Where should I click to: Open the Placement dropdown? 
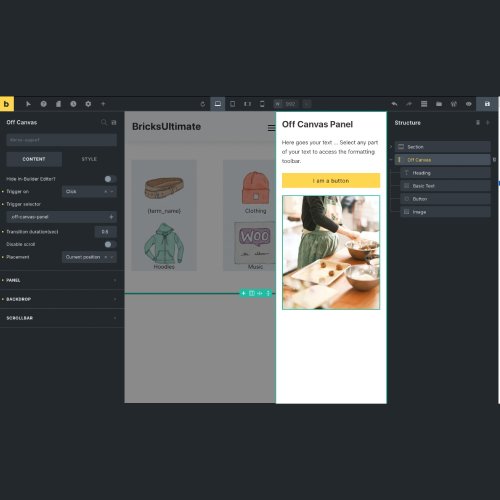tap(89, 257)
